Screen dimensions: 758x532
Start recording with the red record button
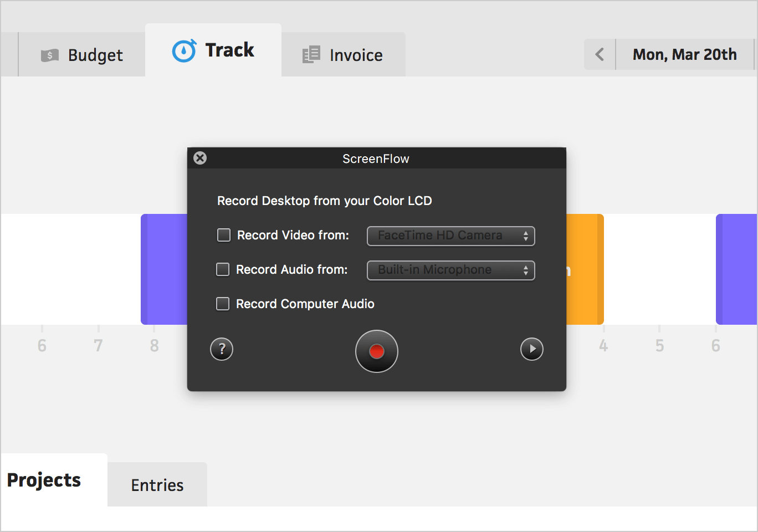point(377,351)
